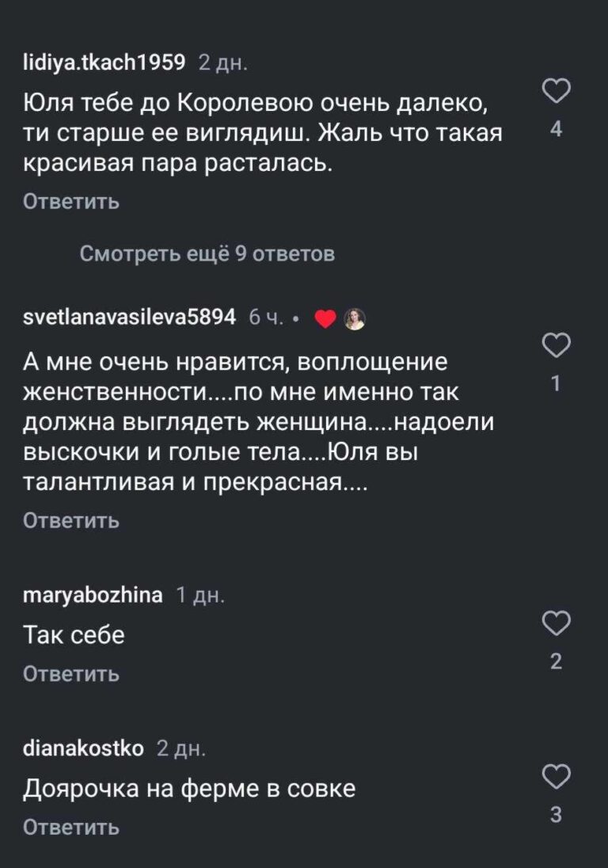This screenshot has height=868, width=608.
Task: Reply to lidiya.tkach1959's comment
Action: [71, 202]
